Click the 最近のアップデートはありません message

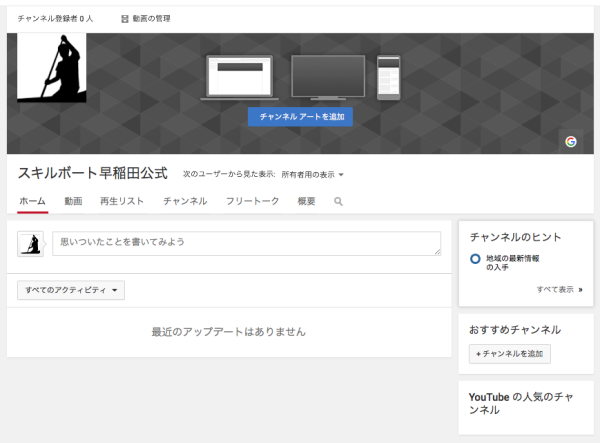tap(228, 331)
